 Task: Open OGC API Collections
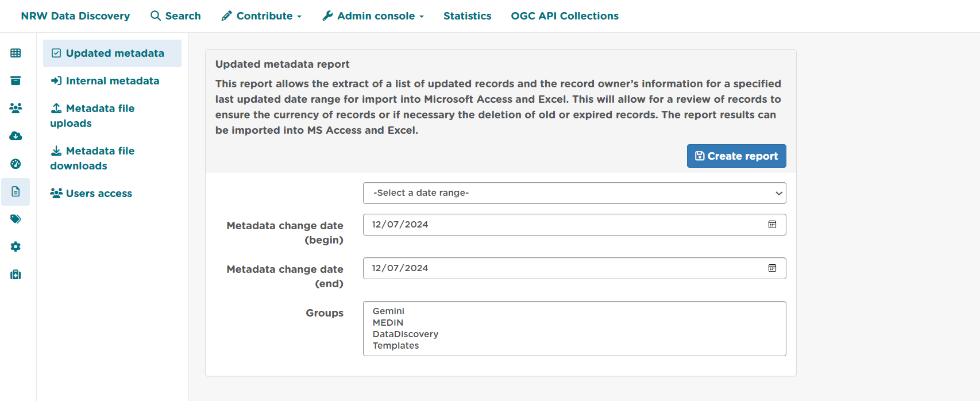click(x=565, y=16)
